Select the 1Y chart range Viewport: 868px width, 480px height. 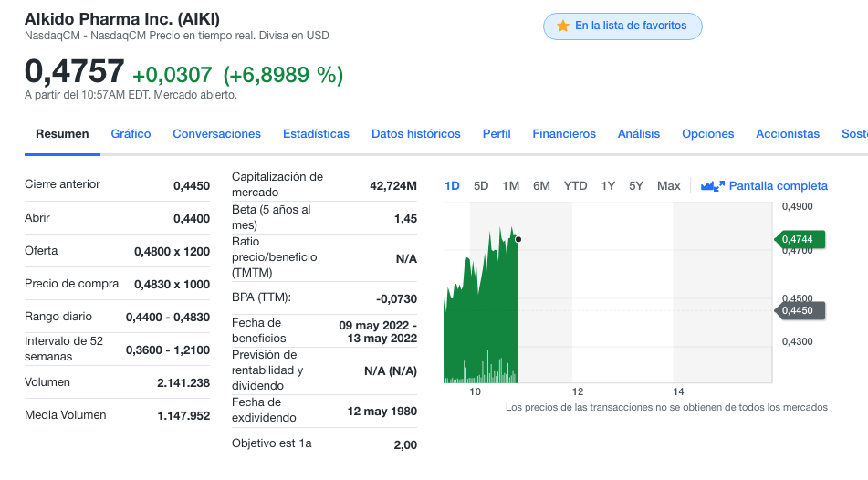(x=609, y=186)
